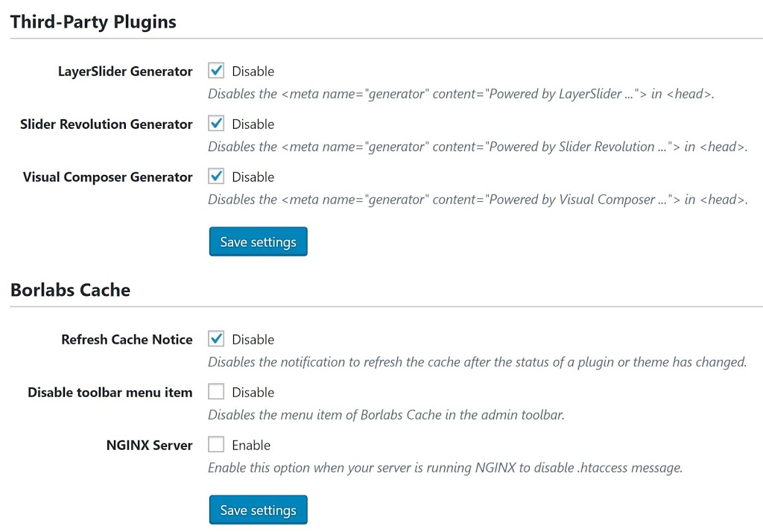
Task: Uncheck the LayerSlider Generator Disable checkbox
Action: coord(215,71)
